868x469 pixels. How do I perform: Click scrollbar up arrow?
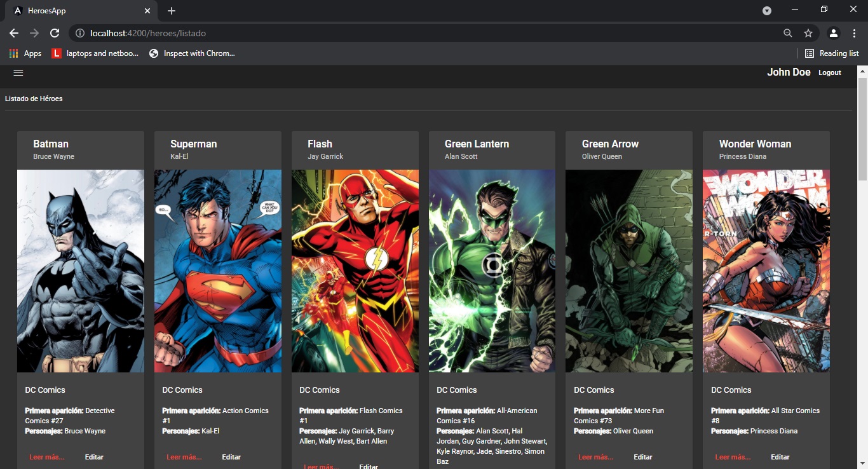(862, 71)
